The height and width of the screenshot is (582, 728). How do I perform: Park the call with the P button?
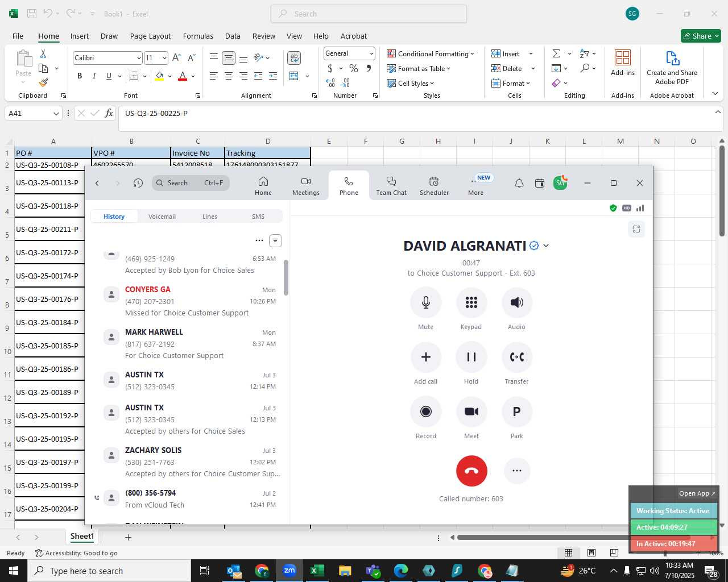point(516,411)
